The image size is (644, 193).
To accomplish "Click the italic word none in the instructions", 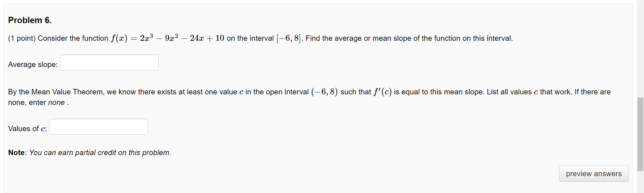I will (x=57, y=102).
